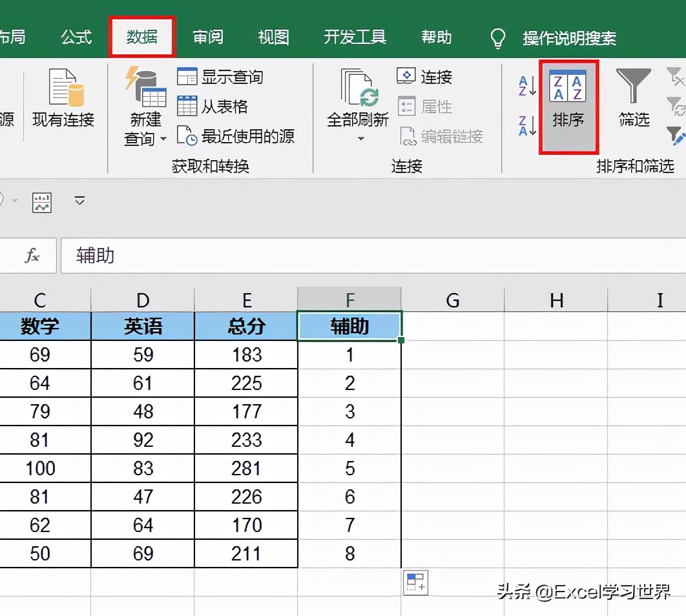Select English score cell 83
Screen dimensions: 686x616
(143, 468)
